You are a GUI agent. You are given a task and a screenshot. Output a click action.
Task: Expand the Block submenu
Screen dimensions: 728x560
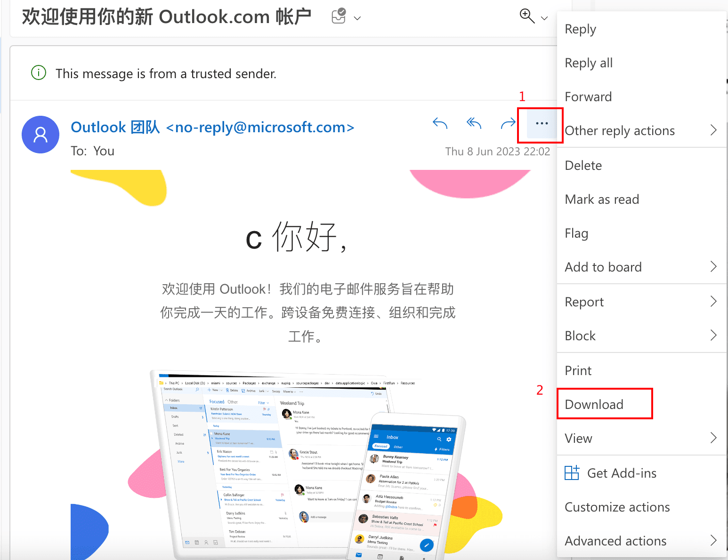pos(641,336)
